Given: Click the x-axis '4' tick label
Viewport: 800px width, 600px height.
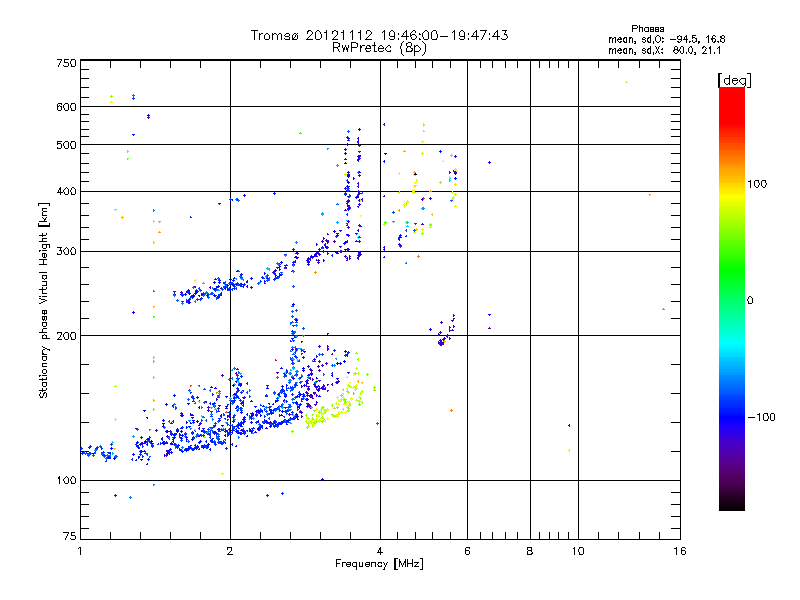Looking at the screenshot, I should [380, 551].
